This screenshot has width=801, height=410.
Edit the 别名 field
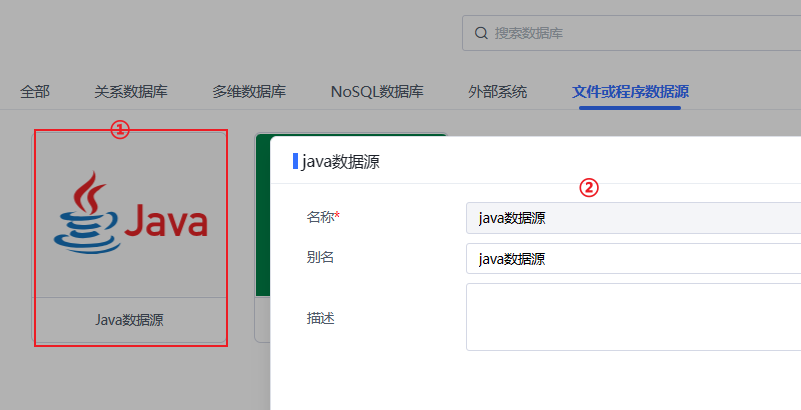pos(633,258)
